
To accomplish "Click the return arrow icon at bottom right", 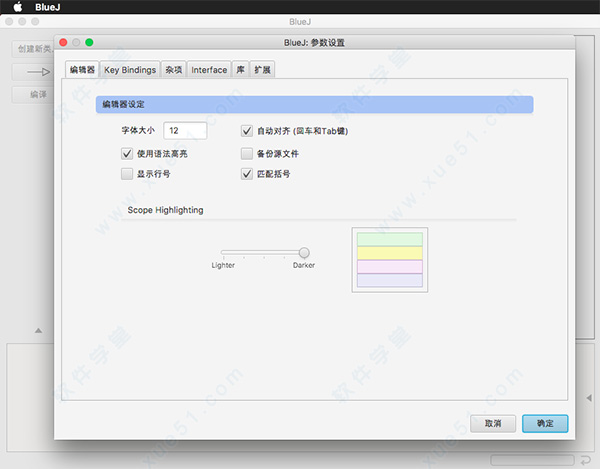I will (x=586, y=460).
